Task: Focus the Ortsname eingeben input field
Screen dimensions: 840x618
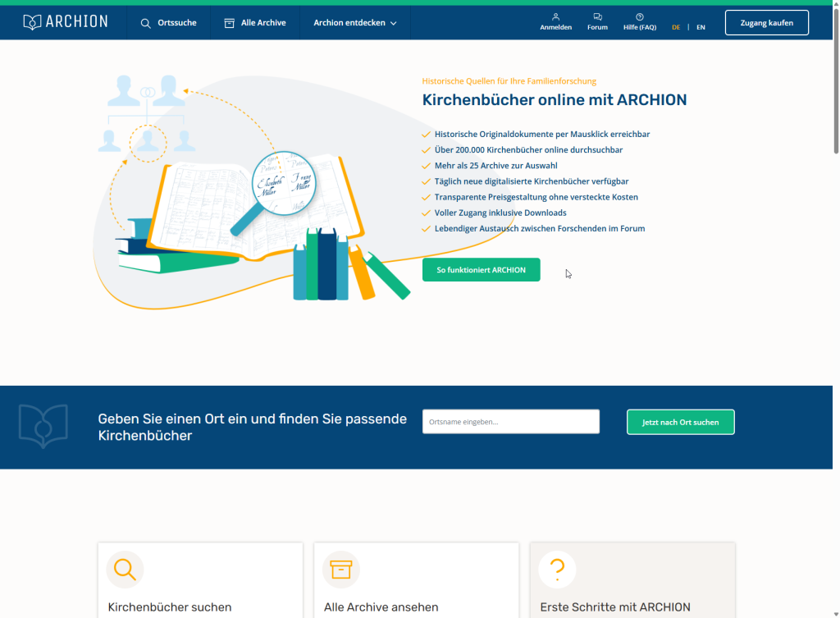Action: pos(510,422)
